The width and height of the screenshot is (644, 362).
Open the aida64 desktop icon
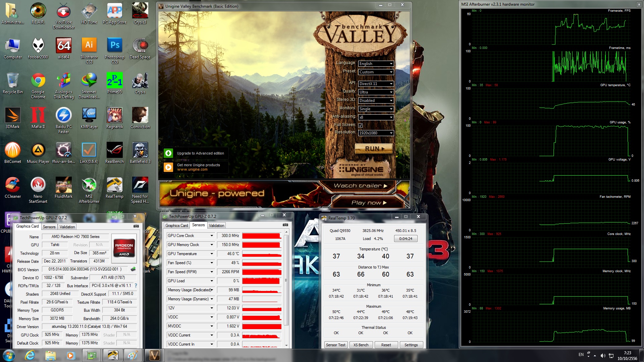[x=64, y=48]
